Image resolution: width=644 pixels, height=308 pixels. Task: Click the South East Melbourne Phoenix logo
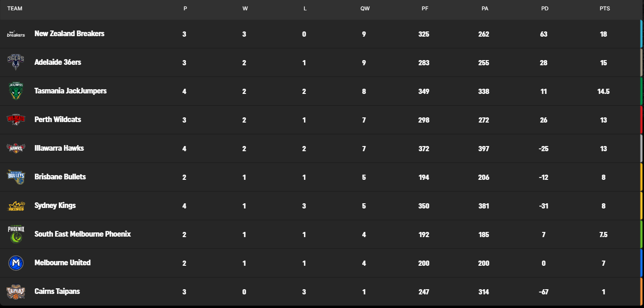[16, 234]
